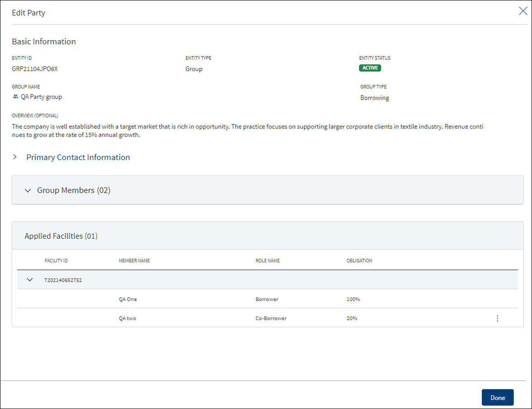The image size is (532, 409).
Task: Click the Applied Facilities (01) header
Action: click(267, 236)
